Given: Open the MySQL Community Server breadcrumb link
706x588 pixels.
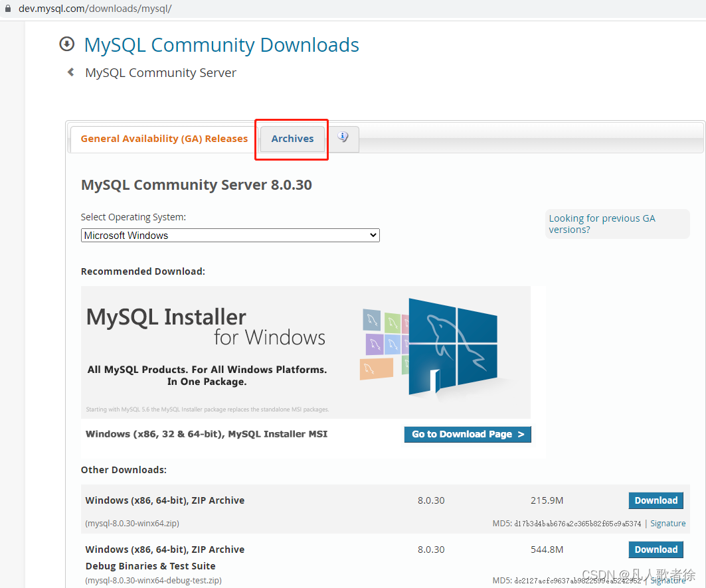Looking at the screenshot, I should [161, 73].
